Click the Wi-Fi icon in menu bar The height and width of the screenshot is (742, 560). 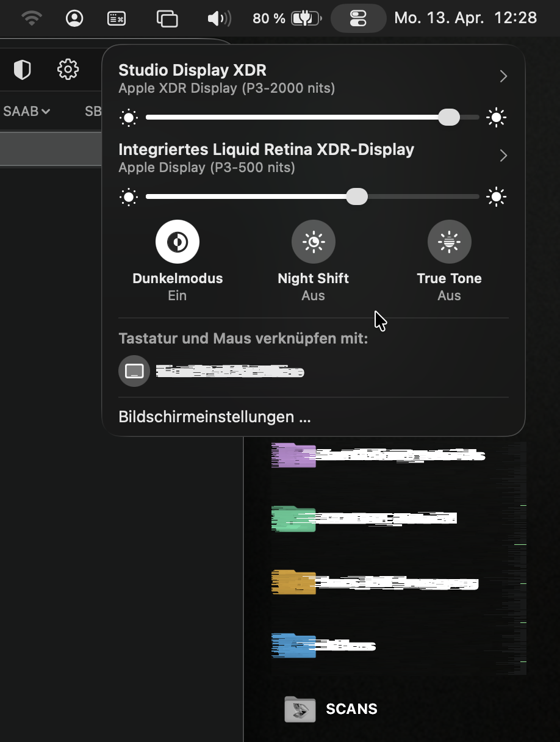pyautogui.click(x=32, y=18)
